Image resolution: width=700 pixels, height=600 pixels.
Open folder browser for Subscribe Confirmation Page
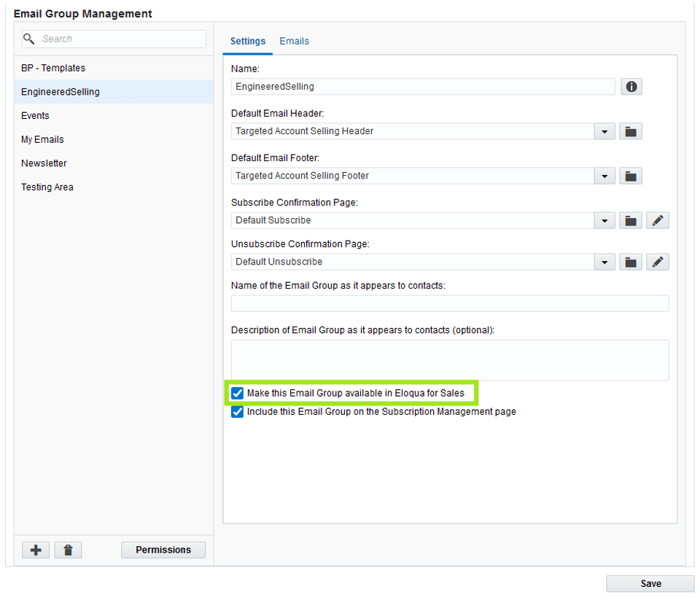click(630, 221)
